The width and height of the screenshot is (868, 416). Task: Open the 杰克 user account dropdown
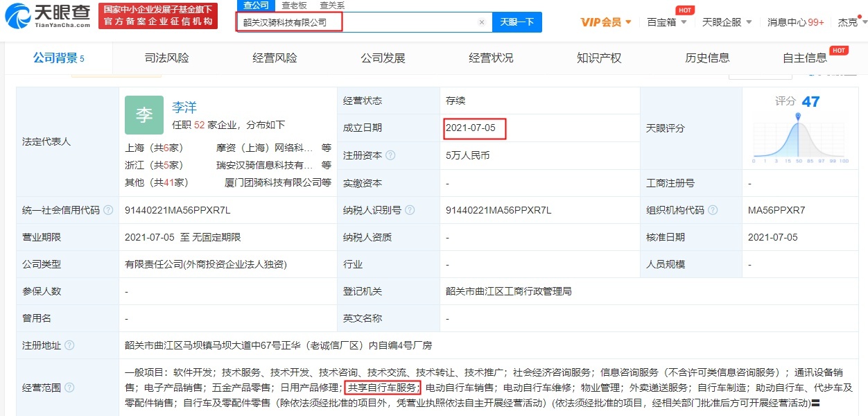point(851,22)
